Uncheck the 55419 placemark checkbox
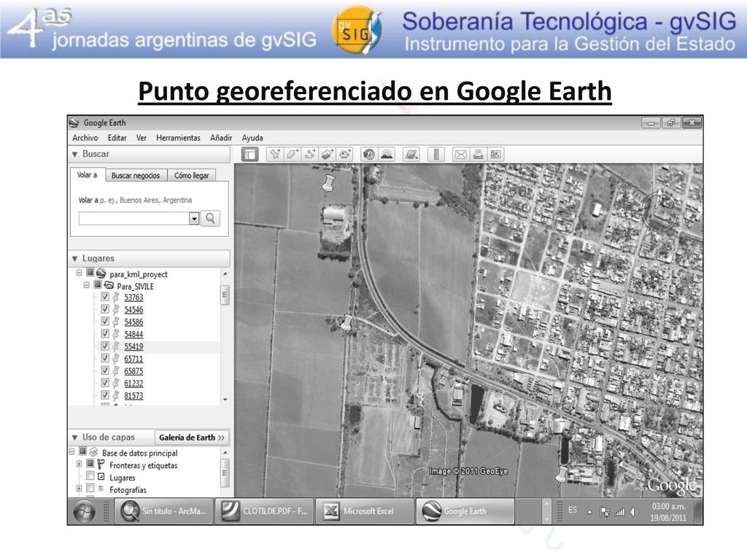The width and height of the screenshot is (747, 560). (x=105, y=346)
